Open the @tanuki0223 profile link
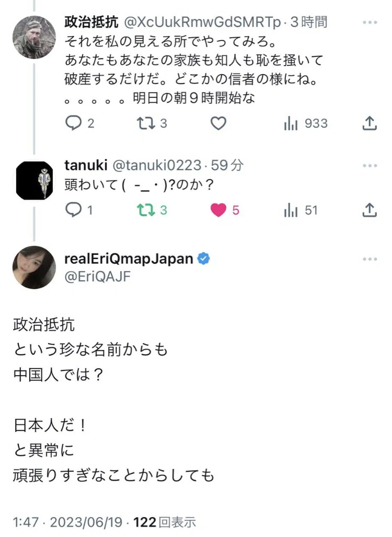 pos(157,166)
